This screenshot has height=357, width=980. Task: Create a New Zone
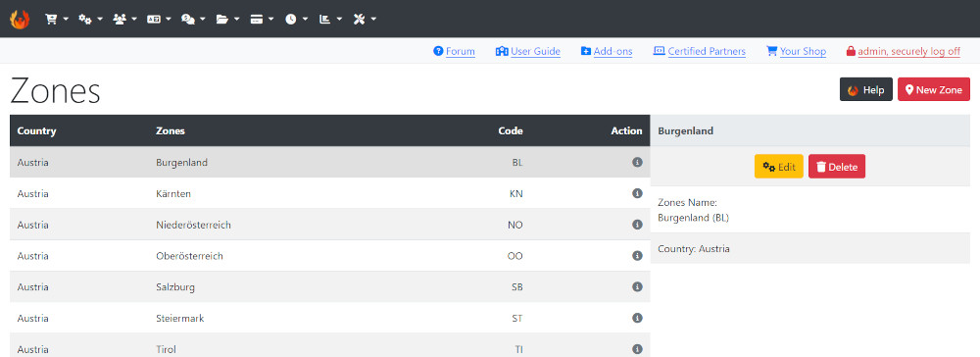click(934, 89)
